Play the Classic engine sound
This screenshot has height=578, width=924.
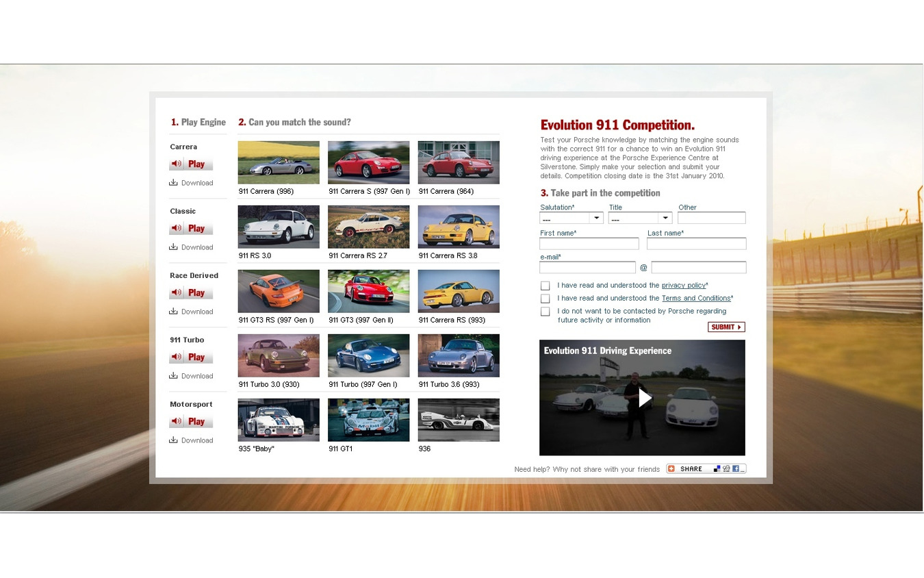tap(191, 228)
